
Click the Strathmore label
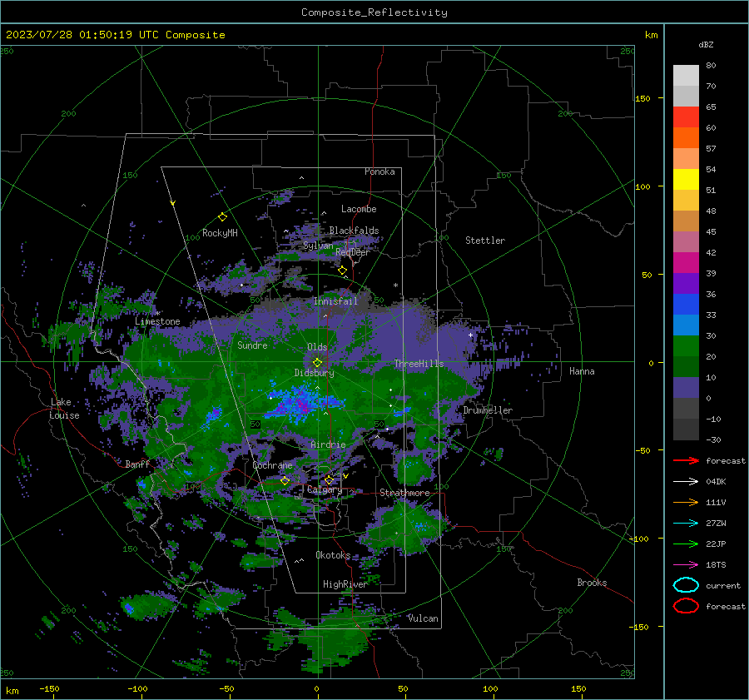point(404,493)
